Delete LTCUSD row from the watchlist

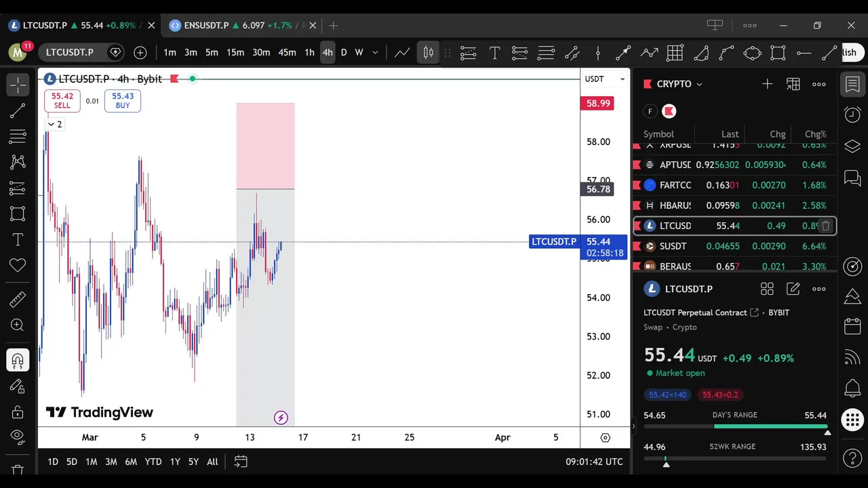coord(826,226)
